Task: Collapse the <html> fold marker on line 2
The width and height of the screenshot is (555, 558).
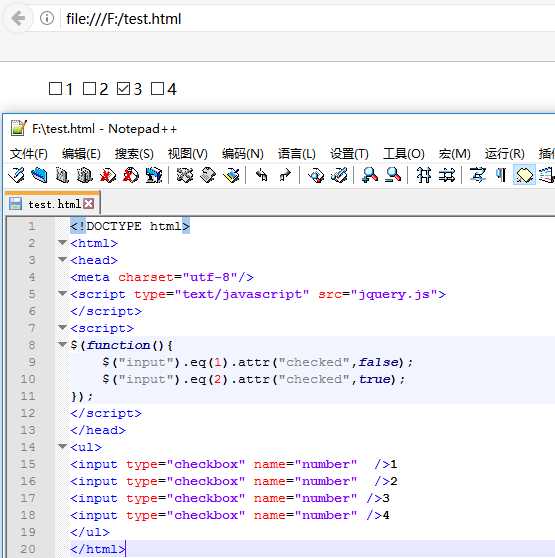Action: pos(63,243)
